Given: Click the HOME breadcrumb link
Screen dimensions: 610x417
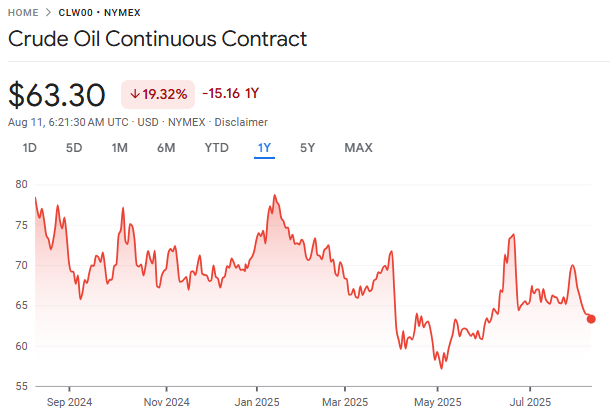Looking at the screenshot, I should pyautogui.click(x=25, y=14).
